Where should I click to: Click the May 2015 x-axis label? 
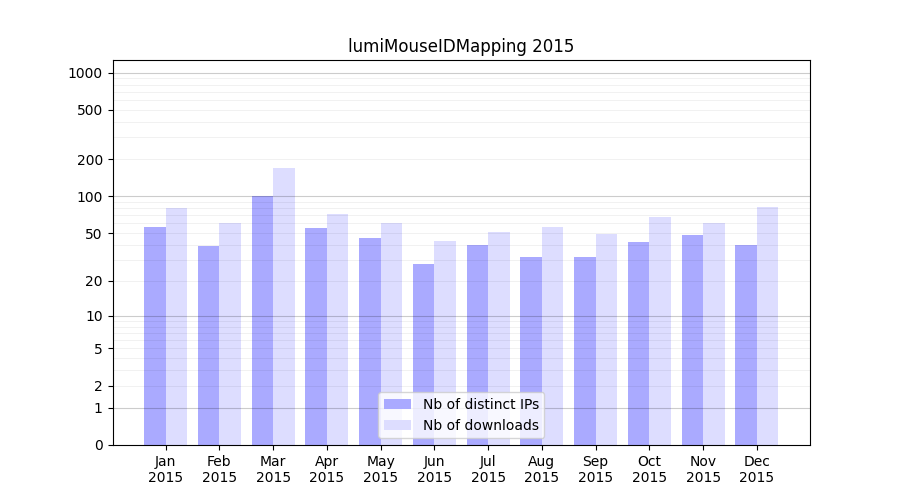click(380, 469)
